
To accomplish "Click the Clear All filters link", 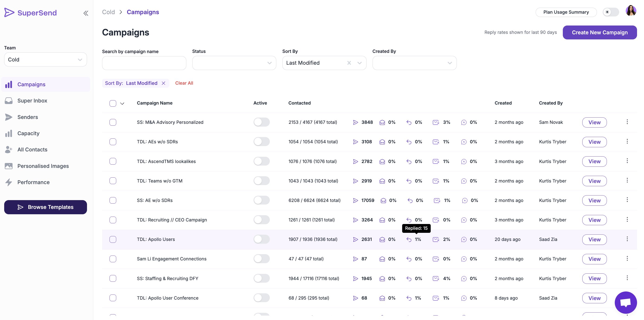I will [184, 83].
